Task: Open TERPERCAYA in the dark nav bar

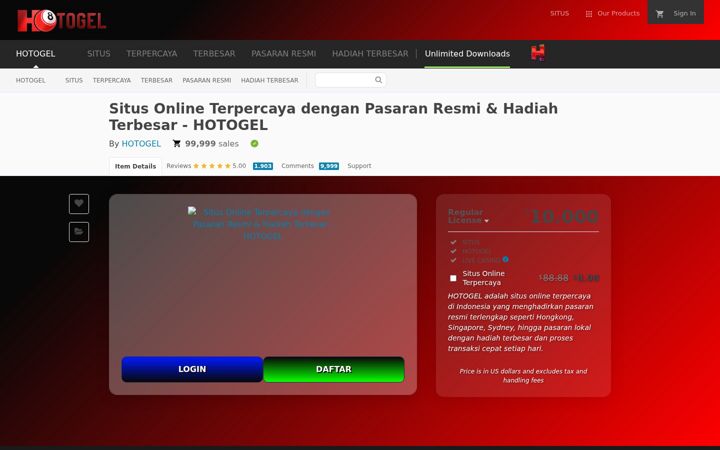Action: click(x=152, y=54)
